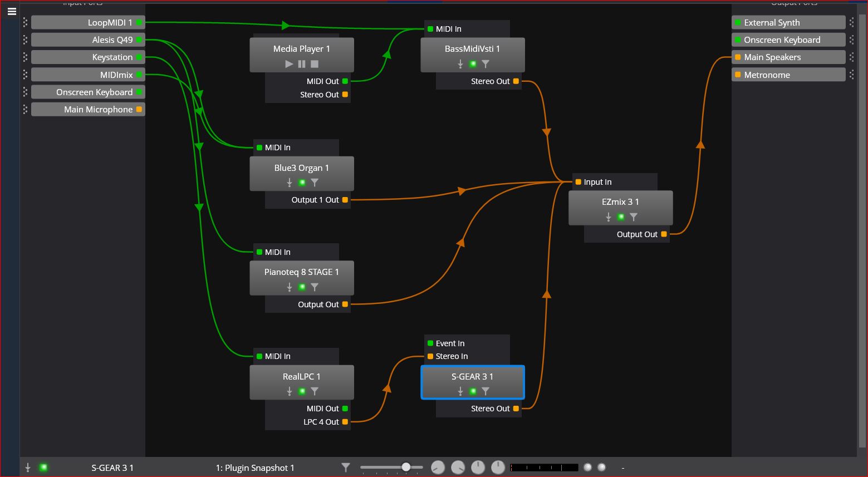The width and height of the screenshot is (868, 477).
Task: Click arrow icon on Pianoteq 8 STAGE 1
Action: point(290,287)
